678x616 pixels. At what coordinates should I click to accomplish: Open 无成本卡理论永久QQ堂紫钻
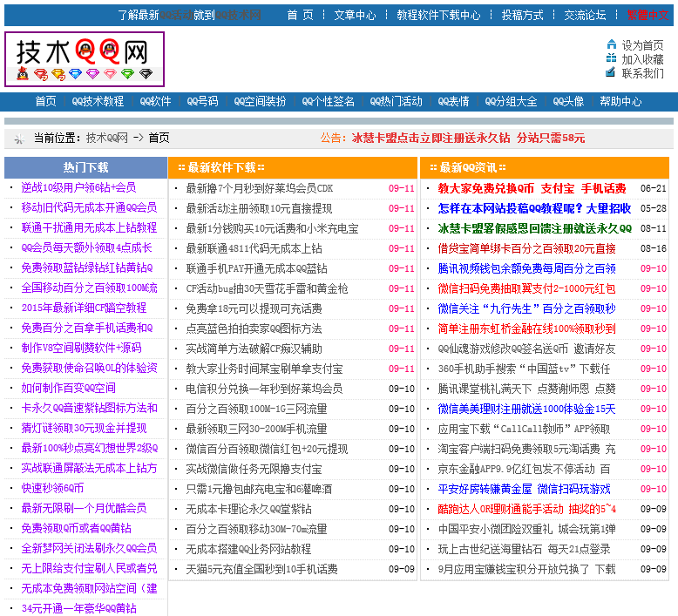point(248,509)
